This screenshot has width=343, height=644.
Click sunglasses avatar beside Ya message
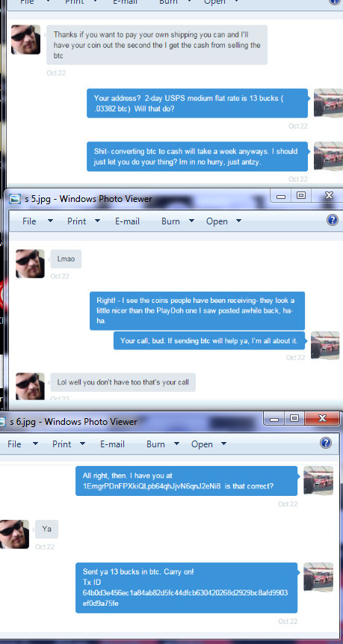(14, 534)
